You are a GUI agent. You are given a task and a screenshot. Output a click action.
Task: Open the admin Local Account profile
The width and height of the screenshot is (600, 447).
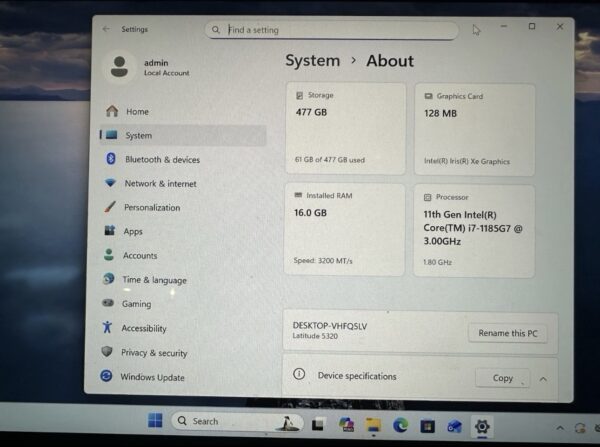tap(166, 67)
